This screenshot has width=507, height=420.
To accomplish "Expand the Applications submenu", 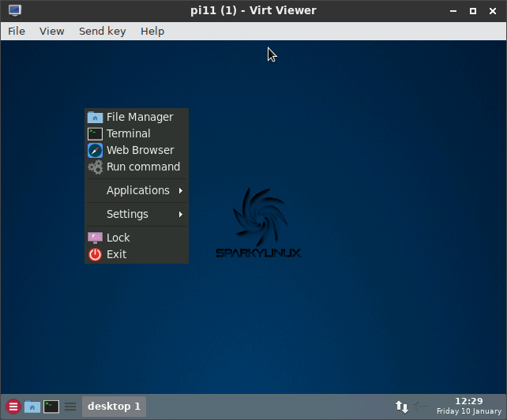I will click(137, 190).
